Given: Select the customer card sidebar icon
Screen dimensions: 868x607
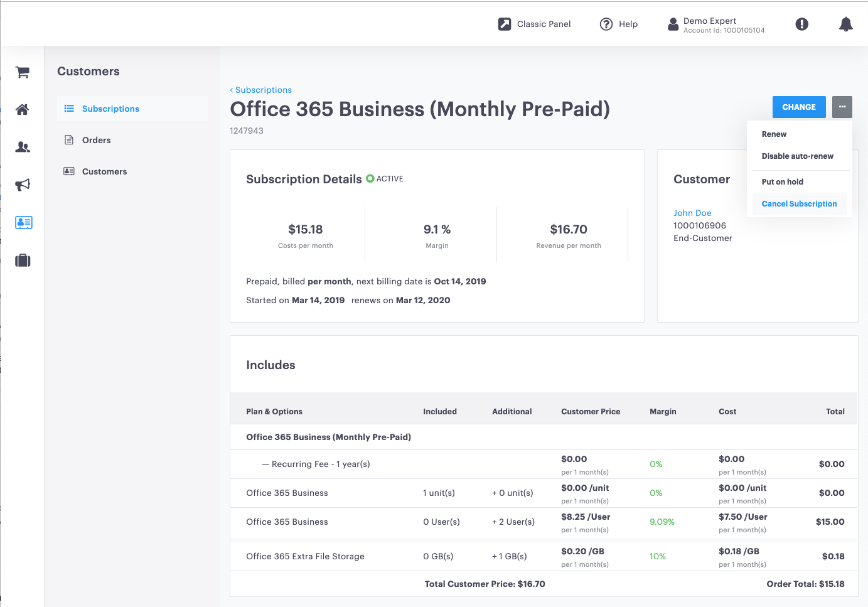Looking at the screenshot, I should 24,222.
